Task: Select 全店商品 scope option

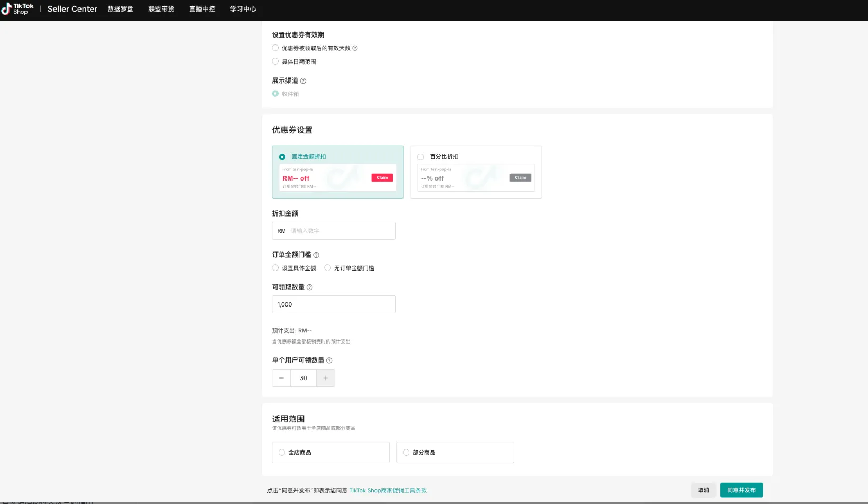Action: coord(330,453)
